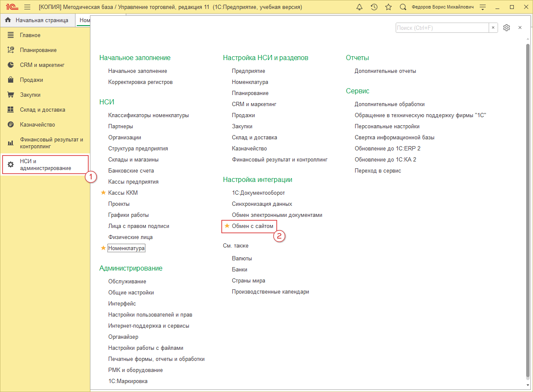Open Дополнительные отчеты link

click(x=385, y=71)
